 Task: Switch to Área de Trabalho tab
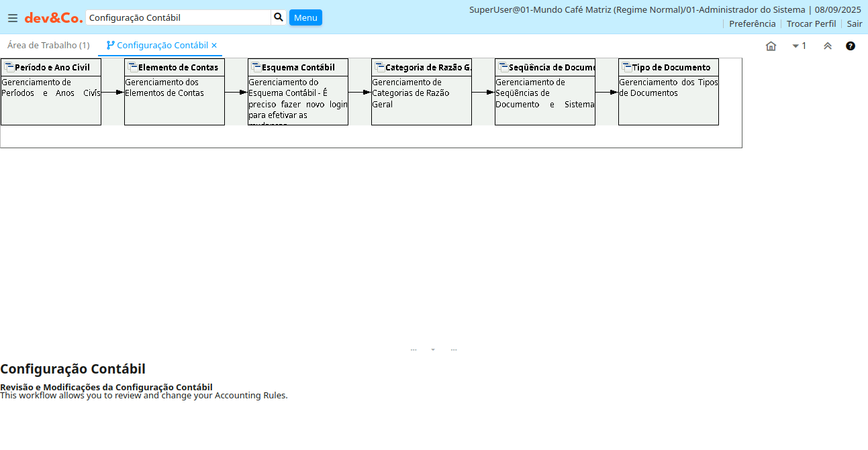coord(48,45)
